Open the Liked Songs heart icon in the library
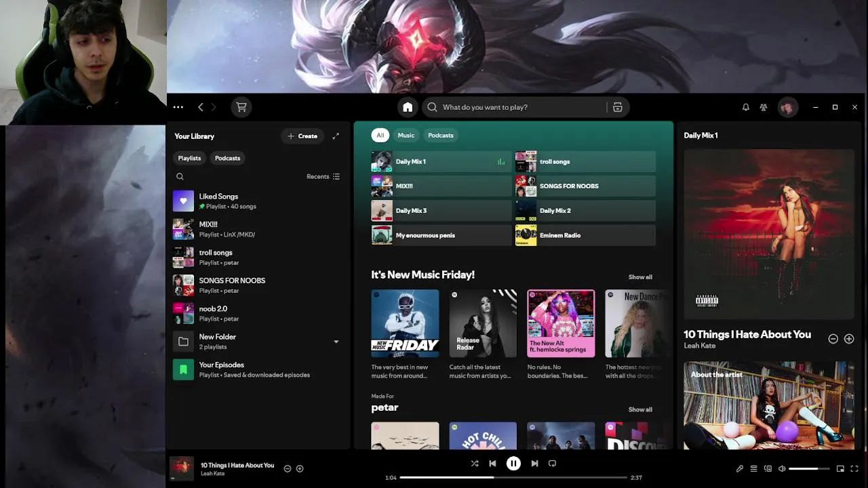Screen dimensions: 868x488 pyautogui.click(x=183, y=201)
